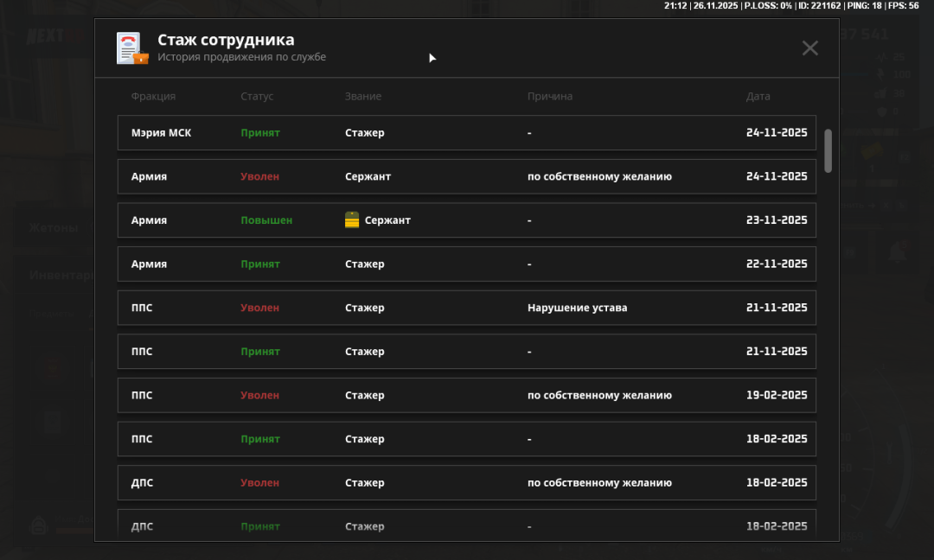Click the date 22-11-2025 in the Армия row

[x=777, y=264]
